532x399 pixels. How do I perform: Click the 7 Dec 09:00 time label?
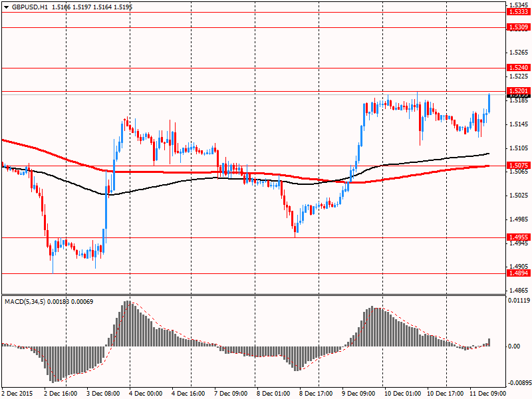click(x=231, y=394)
